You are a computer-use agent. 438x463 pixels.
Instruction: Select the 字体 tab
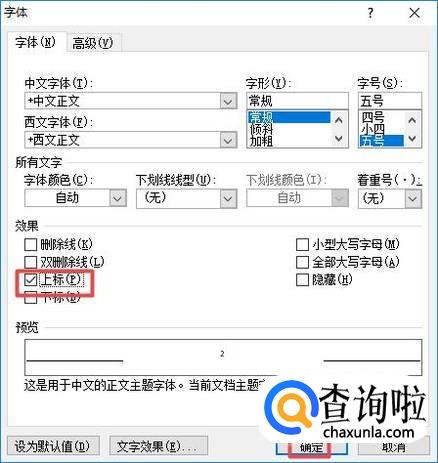click(x=35, y=43)
